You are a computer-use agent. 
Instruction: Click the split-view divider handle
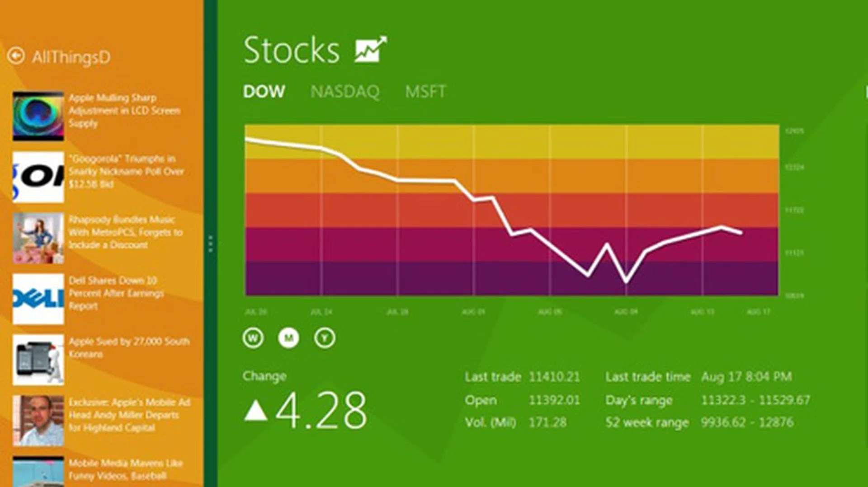pyautogui.click(x=210, y=244)
